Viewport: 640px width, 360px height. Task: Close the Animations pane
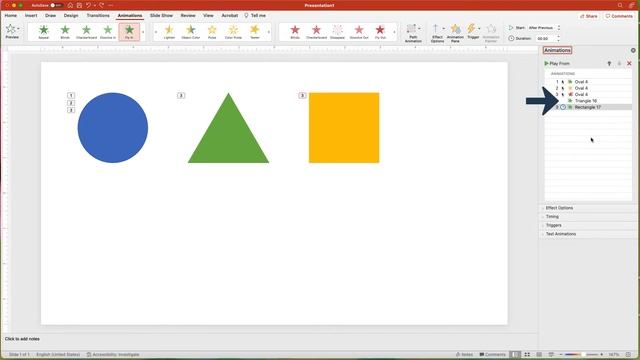click(x=633, y=50)
